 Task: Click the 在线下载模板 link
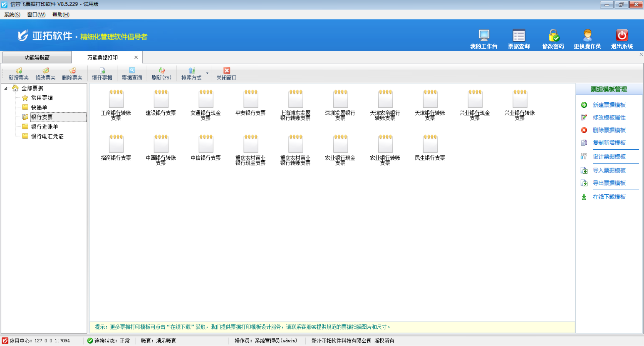[609, 197]
